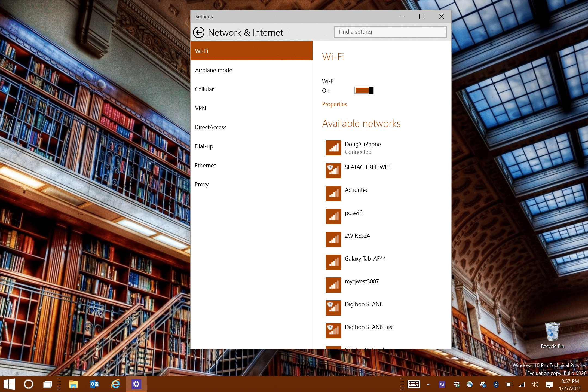Click the SEATAC-FREE-WIFI unsecured signal icon
The width and height of the screenshot is (588, 392).
click(333, 171)
